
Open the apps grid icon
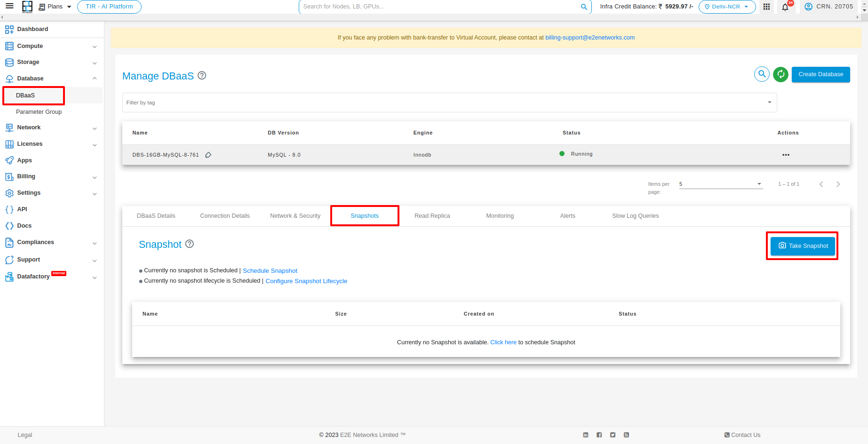click(x=766, y=7)
